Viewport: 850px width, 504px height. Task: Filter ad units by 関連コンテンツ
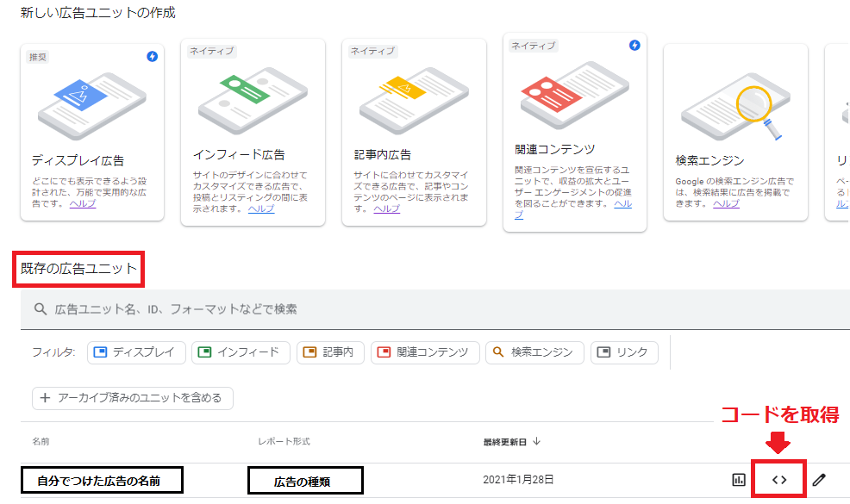[425, 352]
